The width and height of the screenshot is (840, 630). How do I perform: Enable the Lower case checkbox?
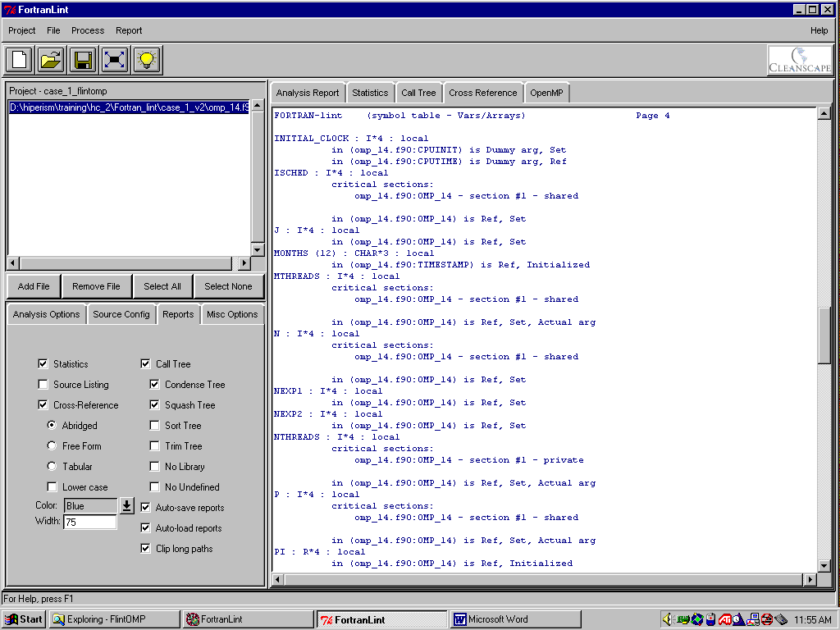(52, 487)
